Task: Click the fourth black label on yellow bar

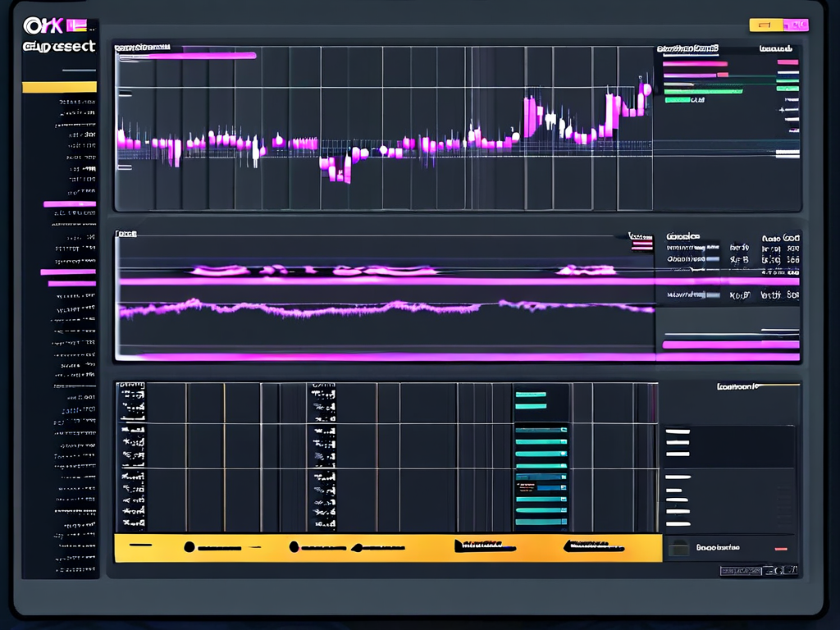Action: tap(592, 545)
